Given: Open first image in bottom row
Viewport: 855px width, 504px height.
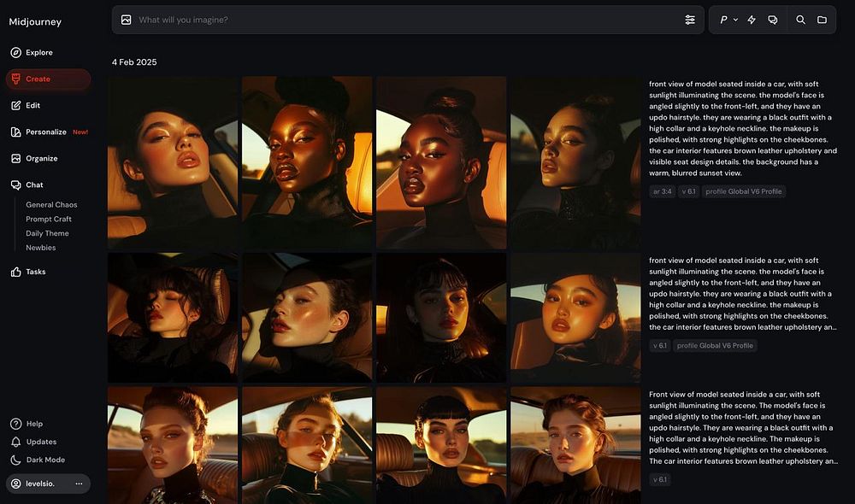Looking at the screenshot, I should coord(173,445).
